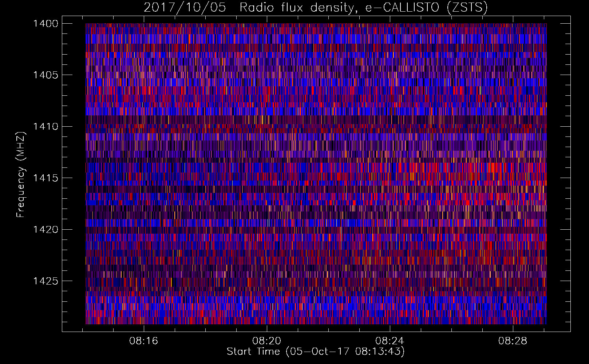Select the 08:28 time tick label
This screenshot has width=589, height=364.
tap(513, 341)
